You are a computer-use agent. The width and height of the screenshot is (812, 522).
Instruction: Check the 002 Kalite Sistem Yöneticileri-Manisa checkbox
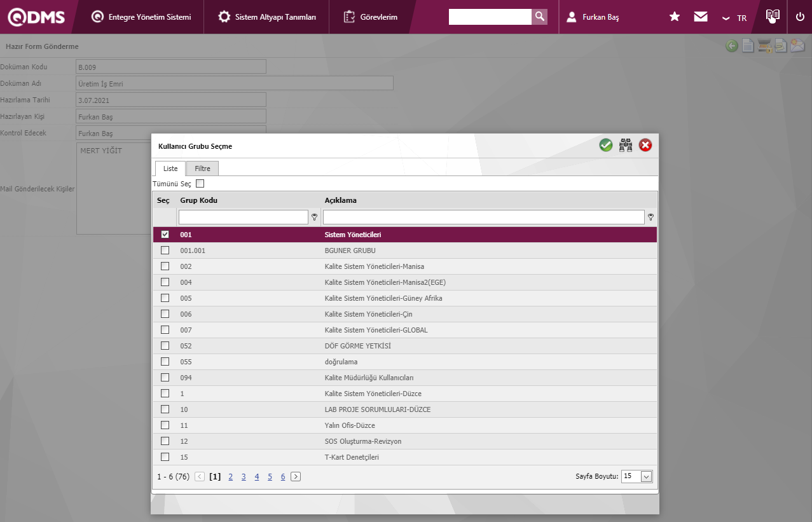[x=165, y=266]
